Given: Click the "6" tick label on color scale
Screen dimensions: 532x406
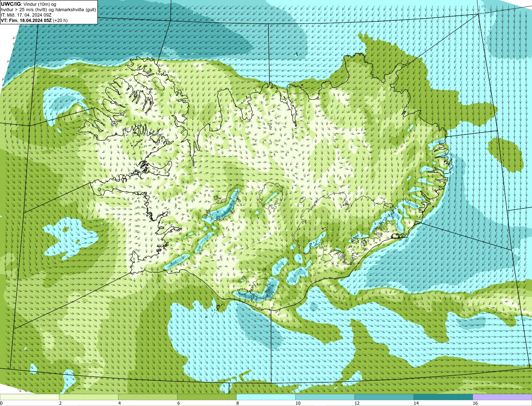Looking at the screenshot, I should 178,403.
